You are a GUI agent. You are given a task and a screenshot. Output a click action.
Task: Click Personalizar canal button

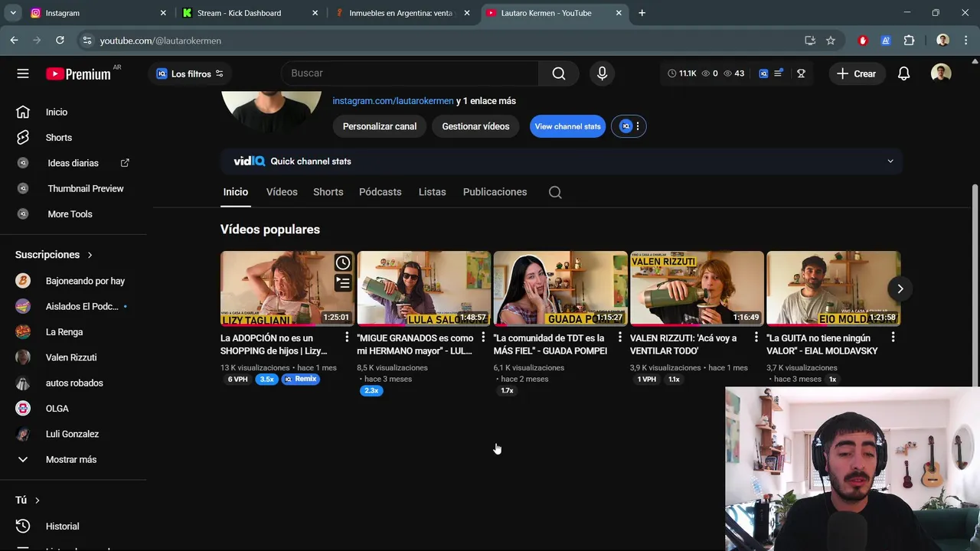(380, 126)
